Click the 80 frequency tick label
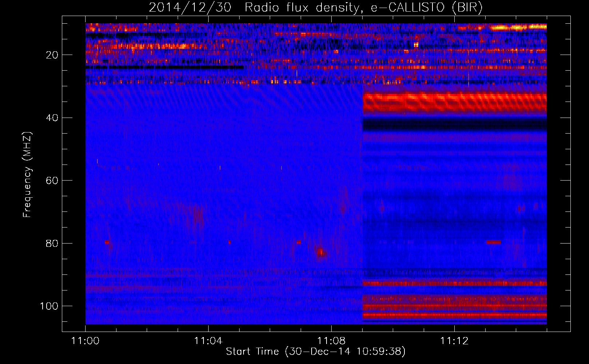589x364 pixels. (x=52, y=243)
